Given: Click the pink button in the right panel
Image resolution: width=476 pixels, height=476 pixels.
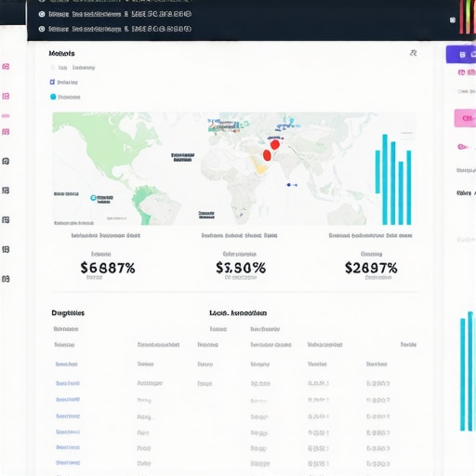Looking at the screenshot, I should coord(465,118).
